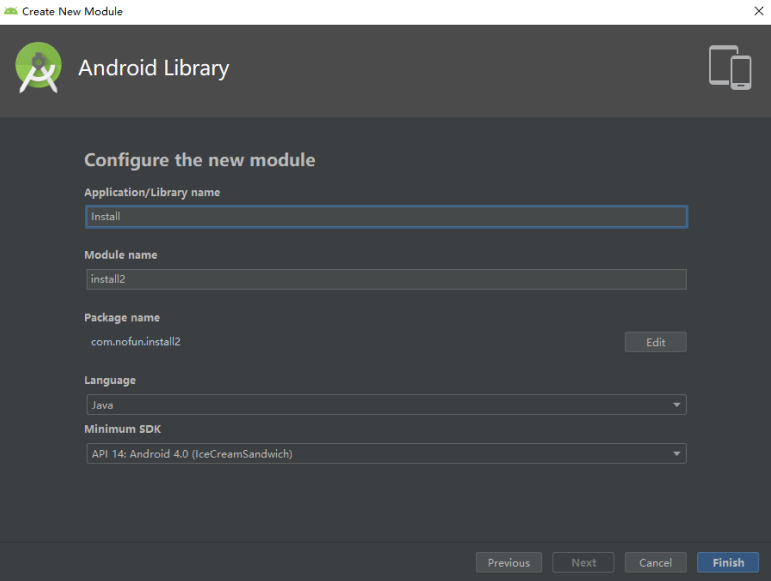Viewport: 771px width, 581px height.
Task: Click the Minimum SDK dropdown arrow
Action: [x=677, y=454]
